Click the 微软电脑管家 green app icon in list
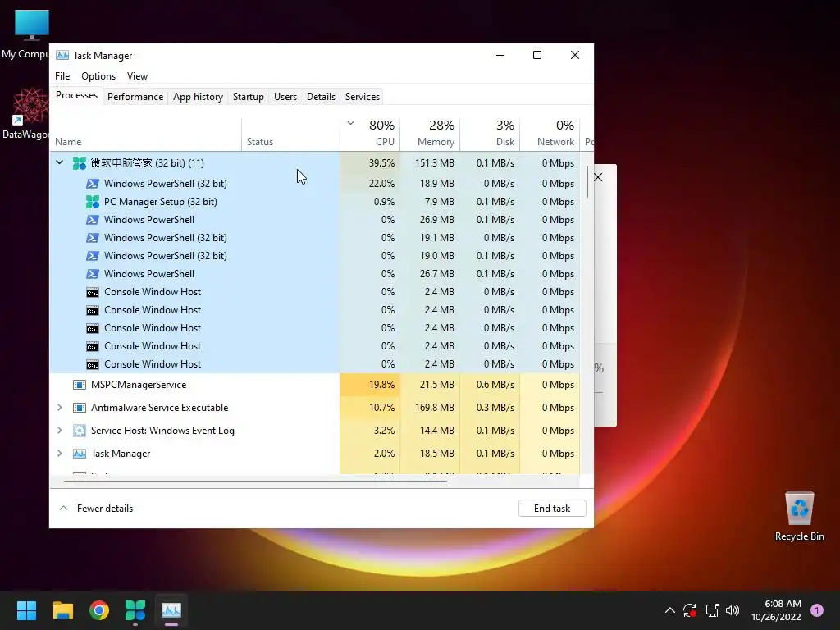 (x=80, y=163)
